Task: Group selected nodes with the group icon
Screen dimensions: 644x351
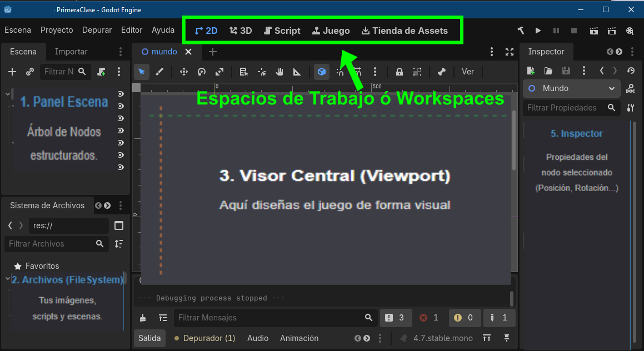Action: (x=417, y=72)
